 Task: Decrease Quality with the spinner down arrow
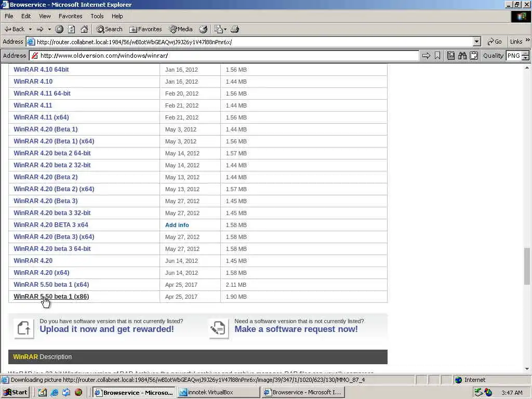pos(526,58)
